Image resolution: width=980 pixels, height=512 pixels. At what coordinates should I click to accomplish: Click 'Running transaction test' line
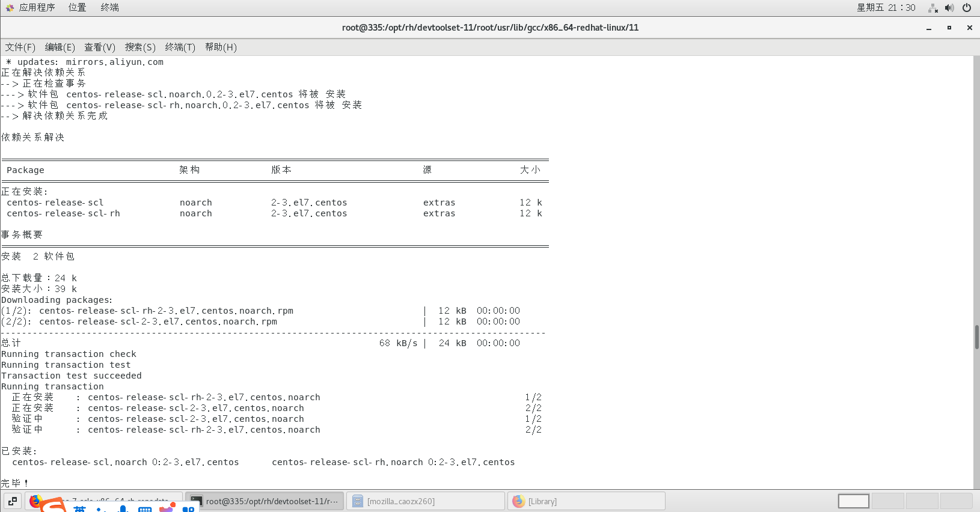pos(66,365)
